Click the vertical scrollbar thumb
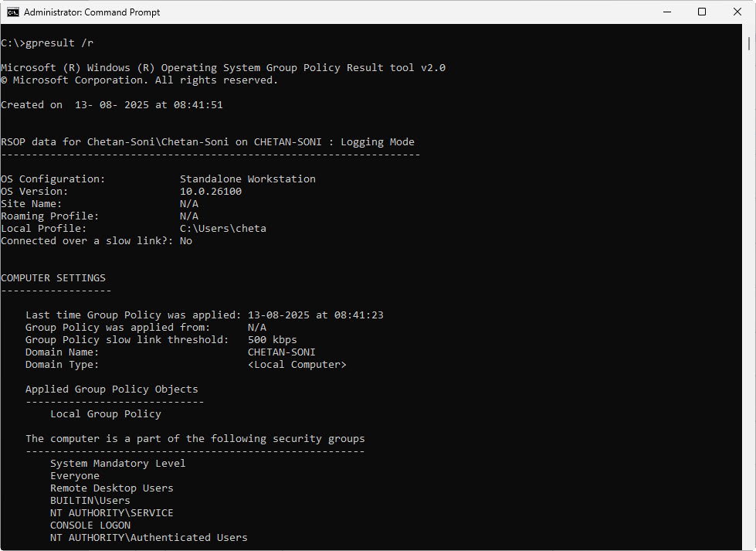The width and height of the screenshot is (756, 551). click(749, 43)
